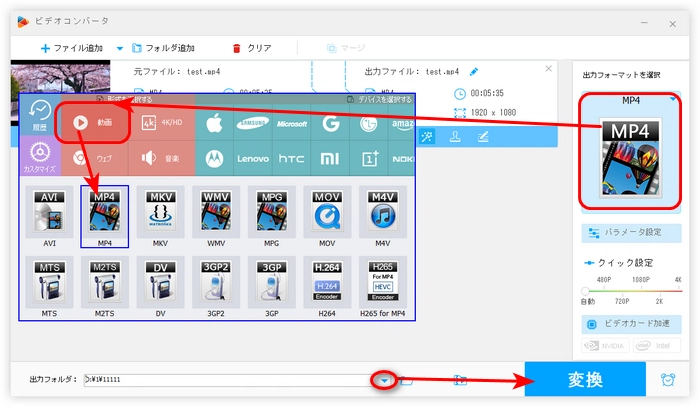Pick the H265 for MP4 encoder icon
This screenshot has width=700, height=407.
[383, 282]
